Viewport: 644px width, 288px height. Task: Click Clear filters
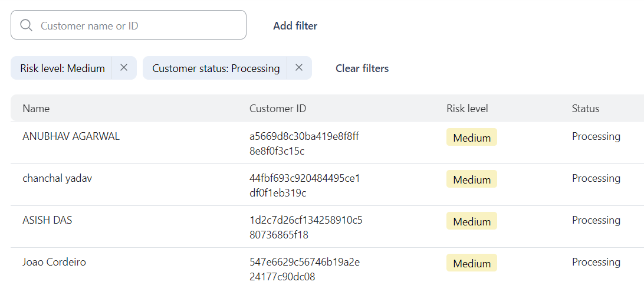[x=362, y=68]
